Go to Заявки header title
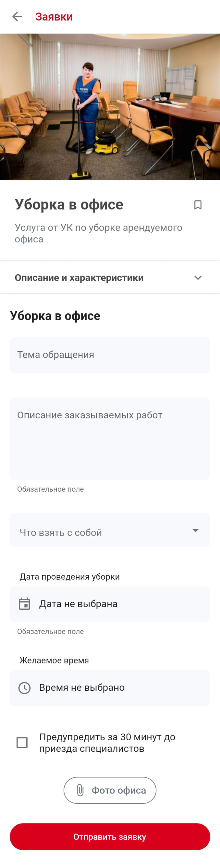The width and height of the screenshot is (220, 868). coord(54,17)
